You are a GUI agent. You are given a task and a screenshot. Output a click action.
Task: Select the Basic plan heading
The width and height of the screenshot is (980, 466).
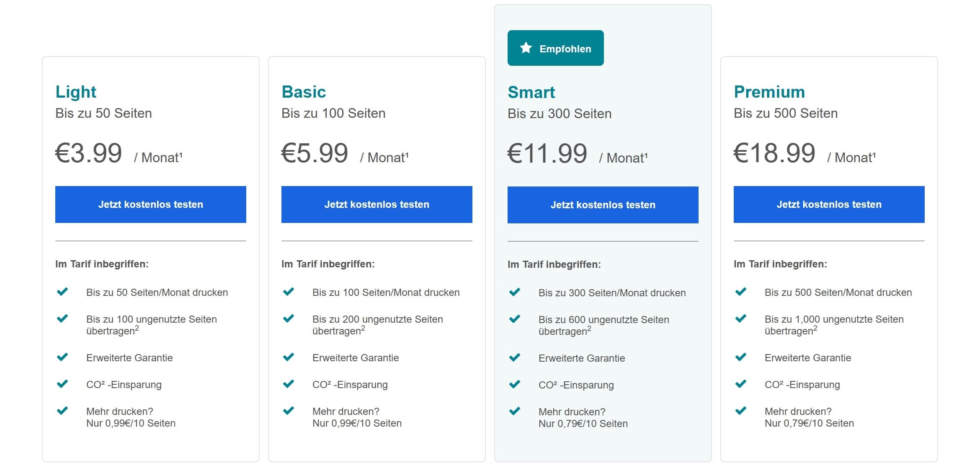pos(304,92)
